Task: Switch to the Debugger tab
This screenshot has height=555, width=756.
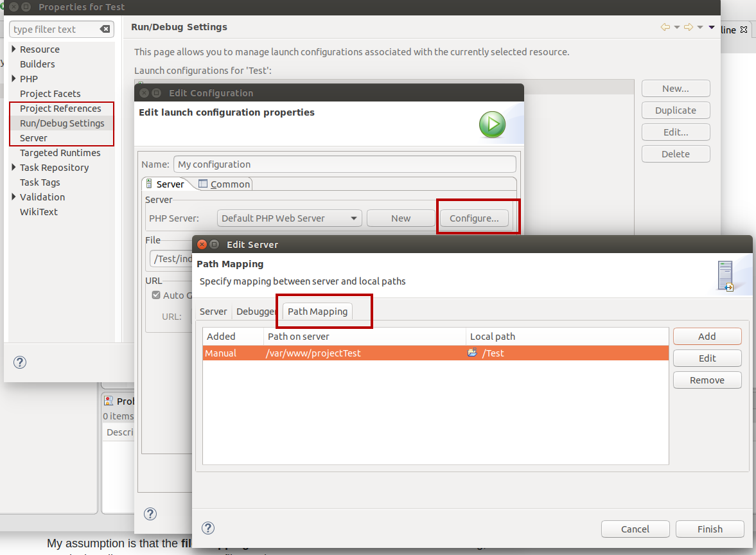Action: [256, 312]
